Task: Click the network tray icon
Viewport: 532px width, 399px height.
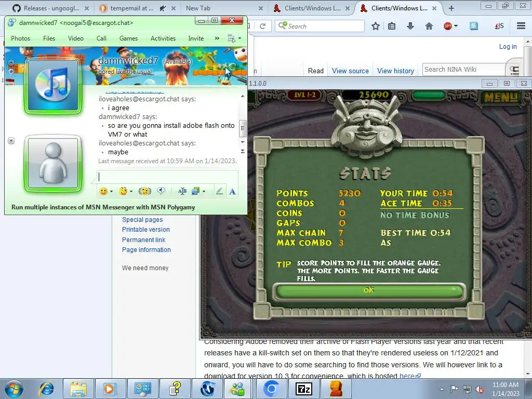Action: tap(467, 389)
